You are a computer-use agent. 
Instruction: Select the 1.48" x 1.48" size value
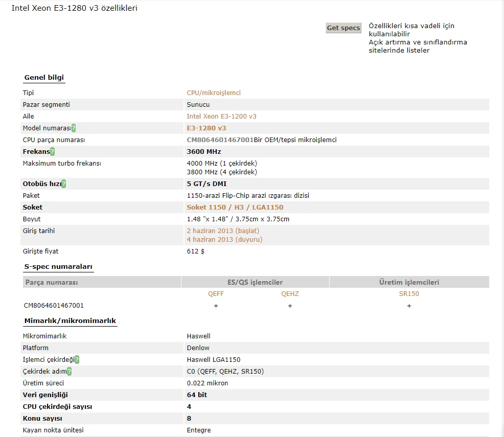pos(238,219)
